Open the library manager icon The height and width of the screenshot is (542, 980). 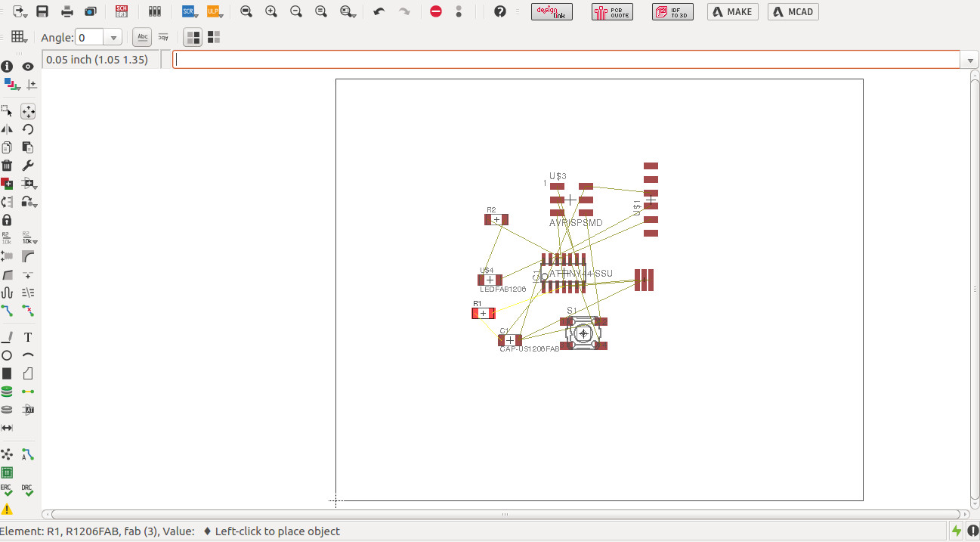(x=155, y=11)
